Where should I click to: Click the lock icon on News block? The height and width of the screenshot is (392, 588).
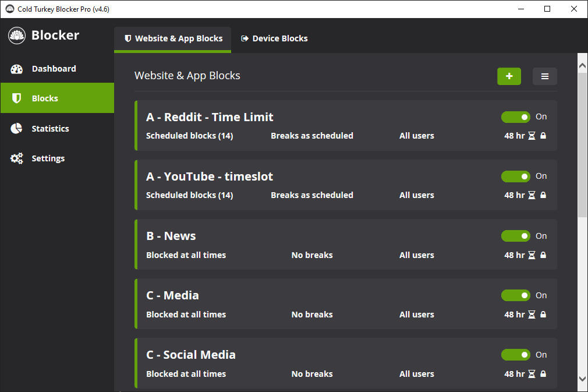coord(543,255)
